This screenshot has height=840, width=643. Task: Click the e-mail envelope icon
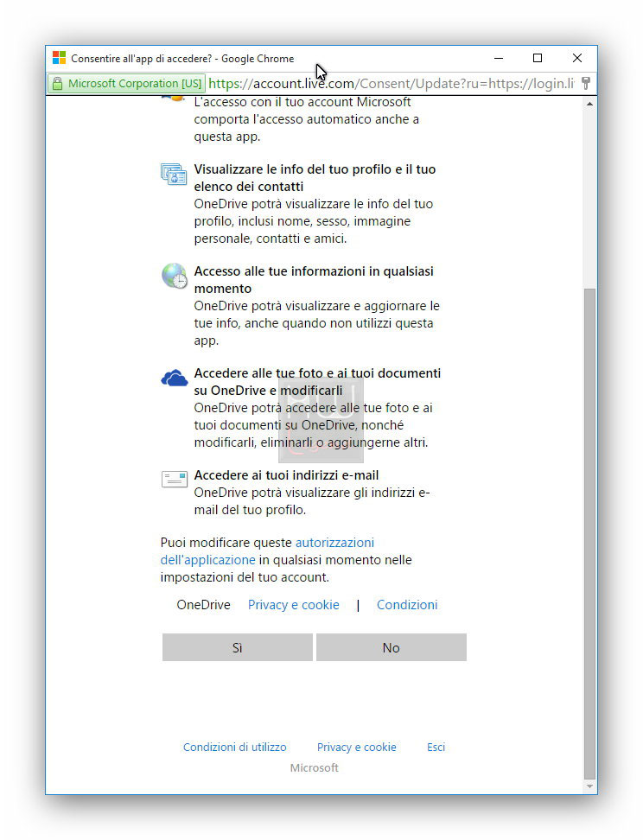(175, 479)
